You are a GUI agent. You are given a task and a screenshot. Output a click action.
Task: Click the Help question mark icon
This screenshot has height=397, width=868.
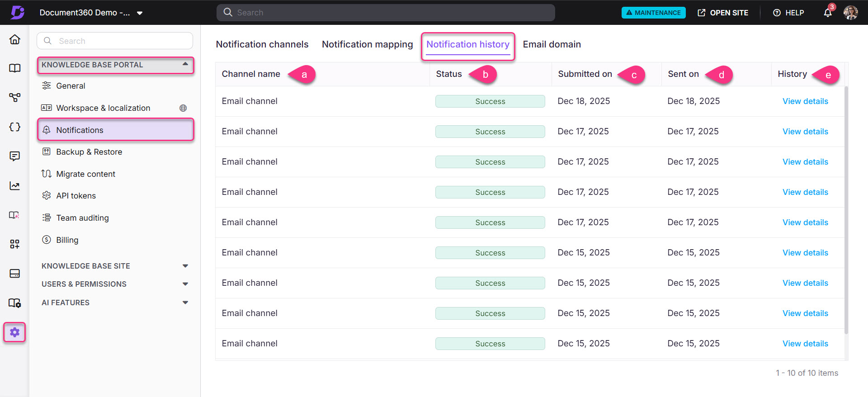[777, 13]
